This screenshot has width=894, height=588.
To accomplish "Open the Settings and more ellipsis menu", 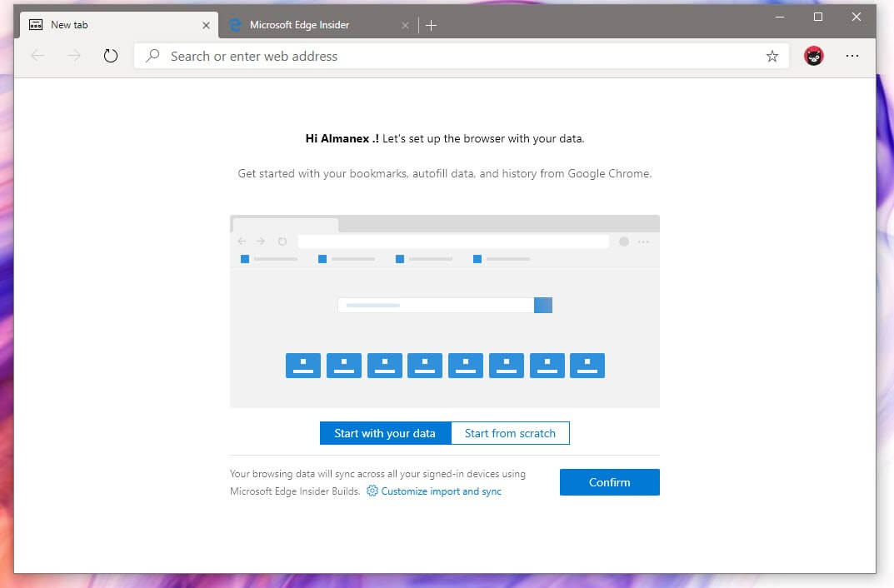I will pos(852,56).
